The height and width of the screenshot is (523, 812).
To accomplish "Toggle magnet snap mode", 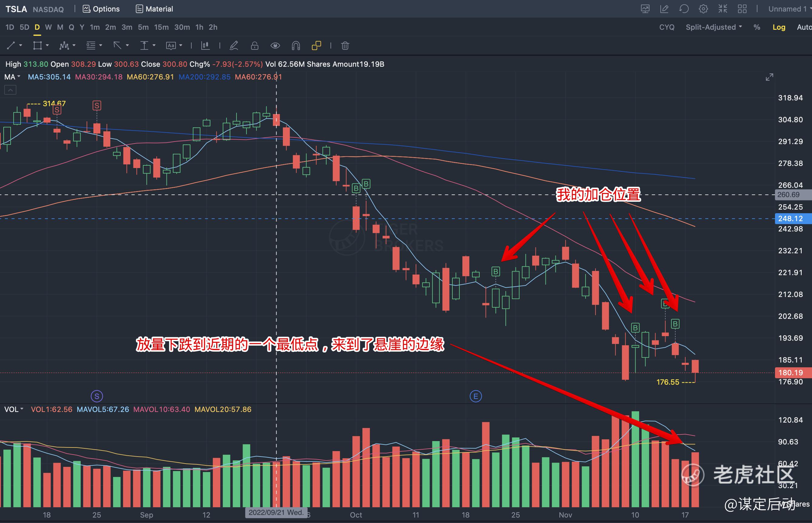I will tap(296, 45).
